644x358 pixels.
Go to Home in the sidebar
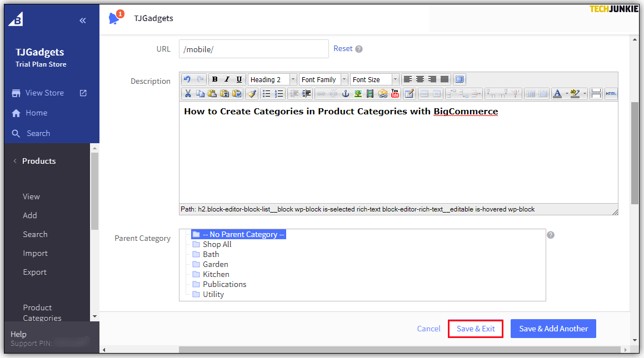pos(36,113)
